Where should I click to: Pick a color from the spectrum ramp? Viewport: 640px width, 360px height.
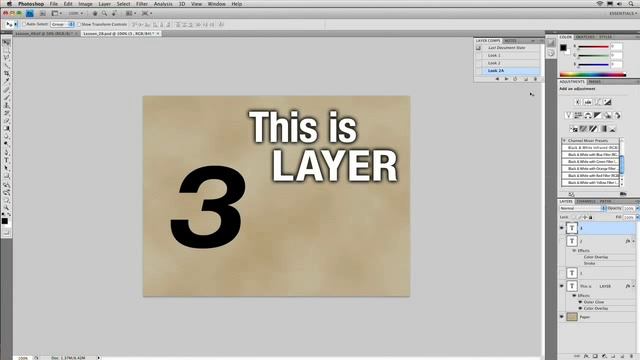coord(592,75)
